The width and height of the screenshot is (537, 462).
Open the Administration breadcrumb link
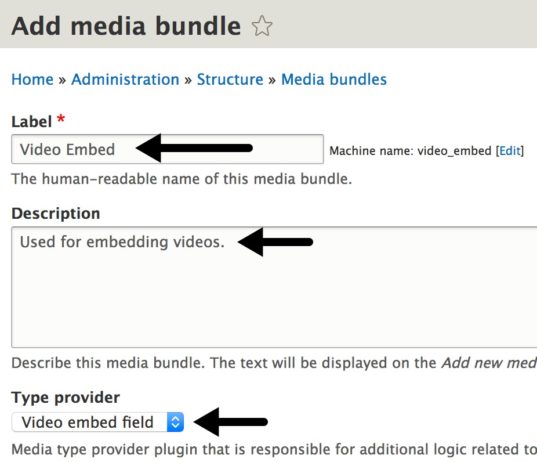(125, 79)
